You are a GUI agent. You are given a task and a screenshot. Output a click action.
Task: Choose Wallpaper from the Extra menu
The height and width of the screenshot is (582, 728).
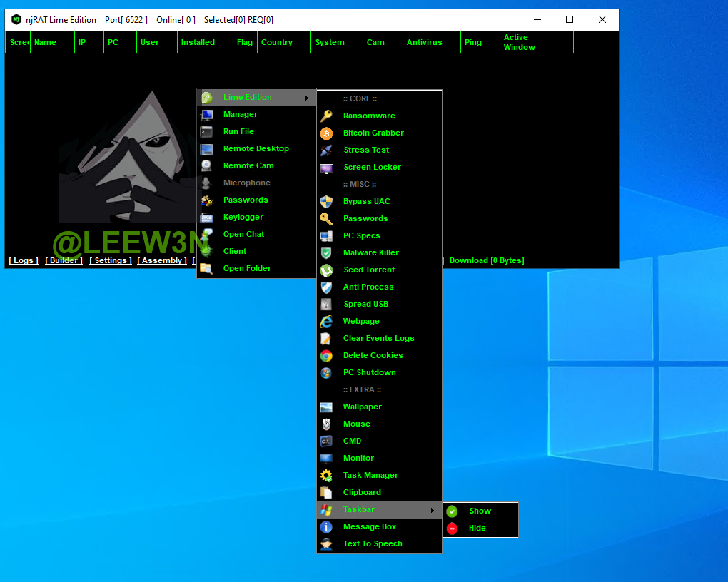(x=362, y=407)
